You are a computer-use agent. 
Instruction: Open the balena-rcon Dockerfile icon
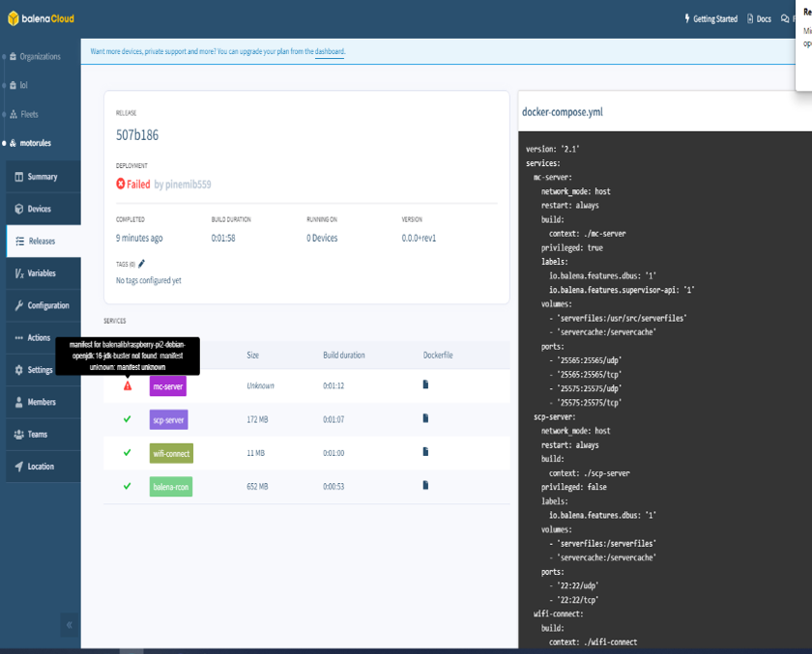click(423, 487)
